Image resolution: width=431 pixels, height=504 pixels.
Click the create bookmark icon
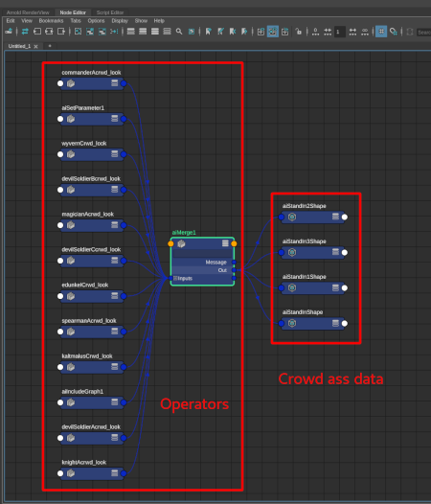[209, 32]
